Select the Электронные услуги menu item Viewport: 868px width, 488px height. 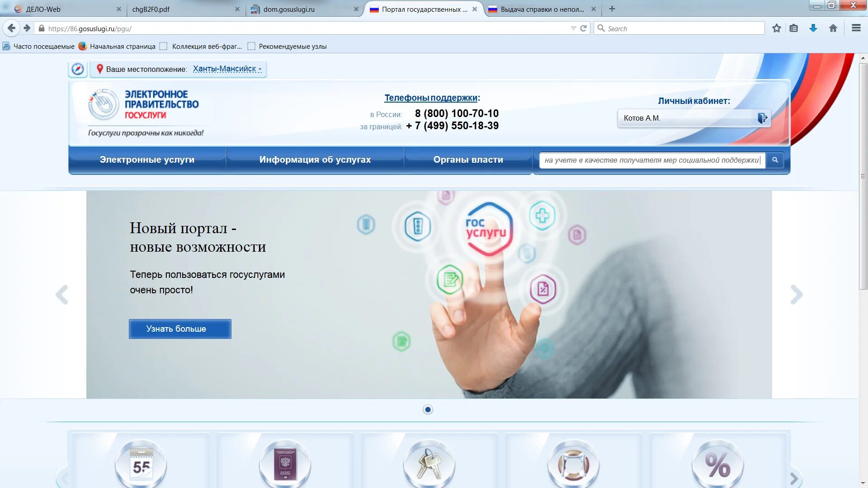146,159
